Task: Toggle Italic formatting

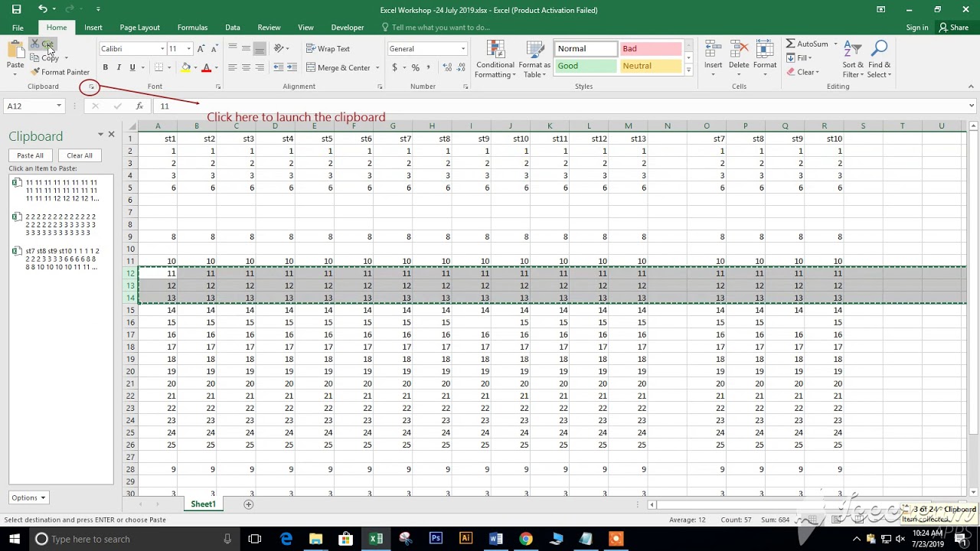Action: point(119,67)
